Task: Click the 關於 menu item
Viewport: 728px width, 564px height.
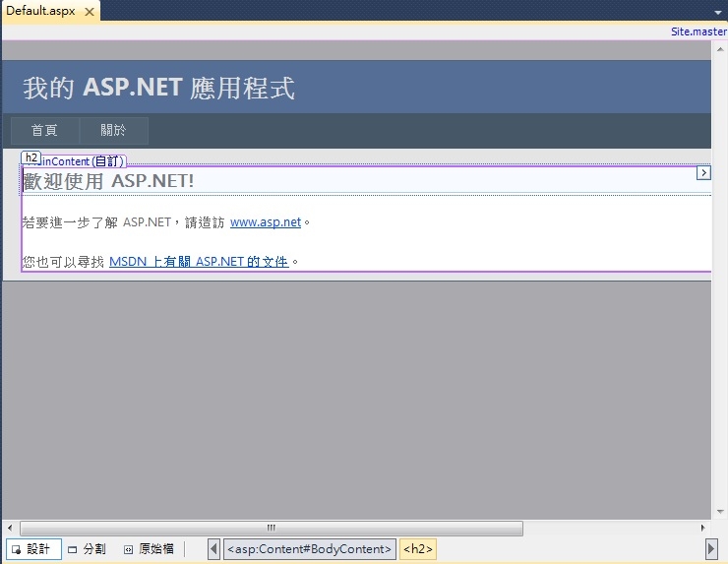Action: tap(114, 131)
